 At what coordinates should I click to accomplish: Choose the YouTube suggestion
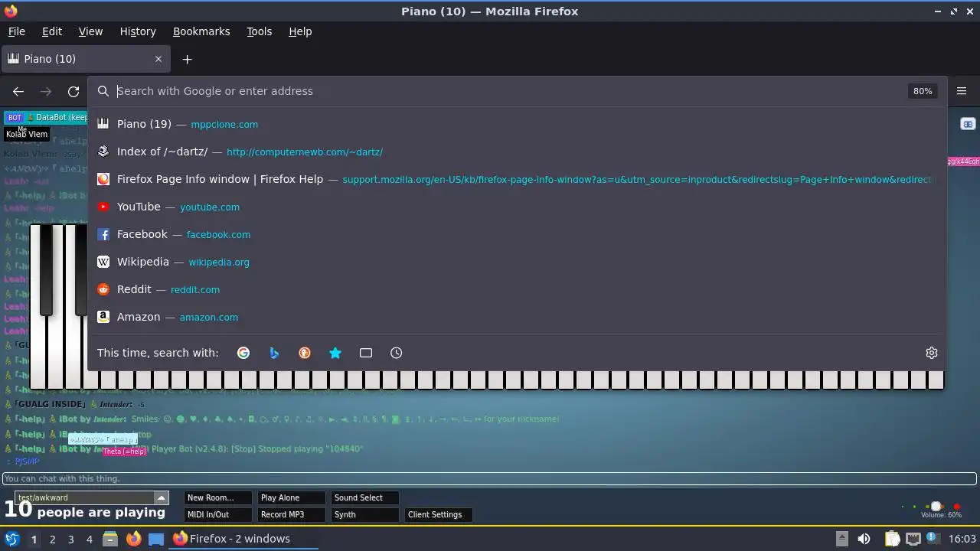pyautogui.click(x=517, y=207)
